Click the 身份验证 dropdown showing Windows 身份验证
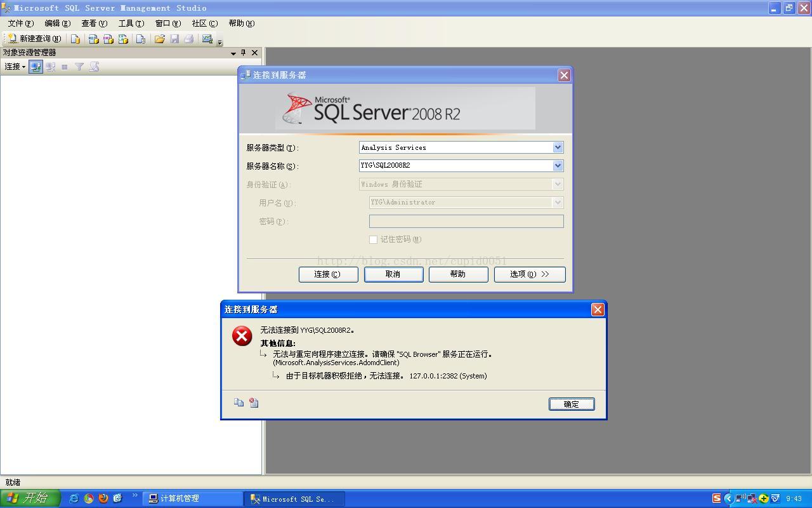Viewport: 812px width, 508px height. click(461, 184)
